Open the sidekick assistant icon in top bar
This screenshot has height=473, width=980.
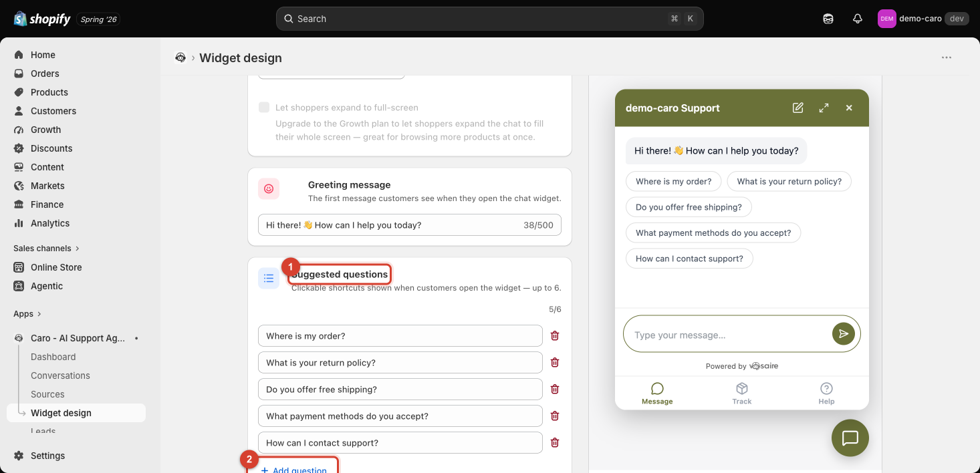pos(828,19)
